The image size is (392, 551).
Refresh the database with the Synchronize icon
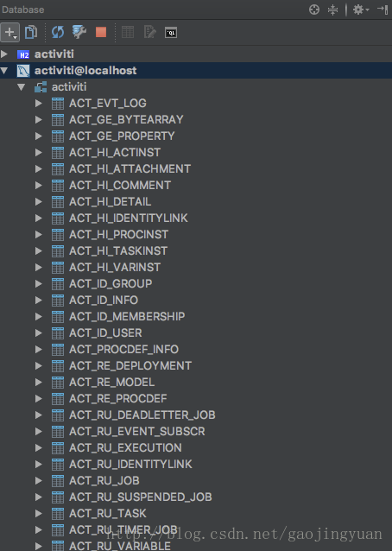pyautogui.click(x=58, y=32)
